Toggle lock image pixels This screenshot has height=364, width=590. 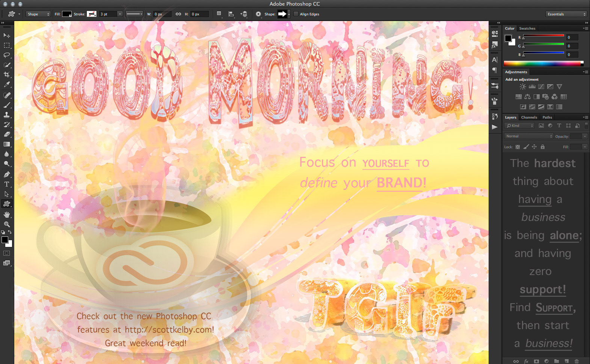click(526, 147)
